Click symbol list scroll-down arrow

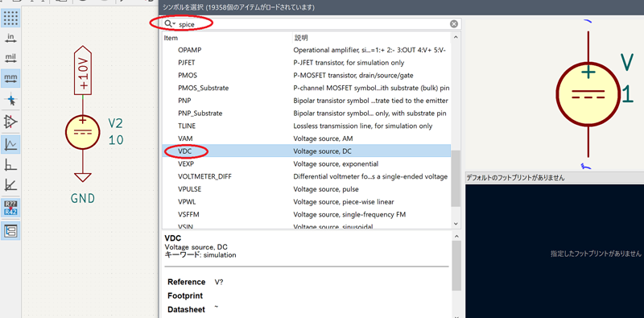coord(456,224)
